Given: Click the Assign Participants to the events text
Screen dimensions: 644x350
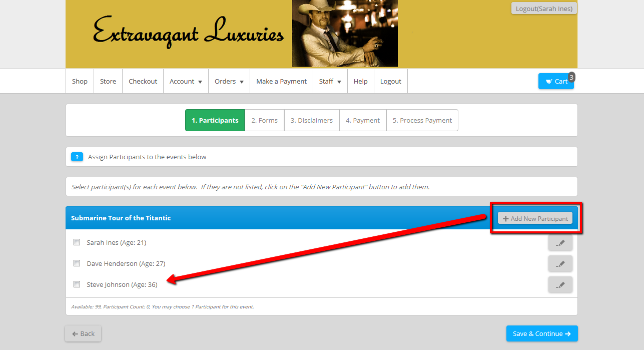Looking at the screenshot, I should [147, 157].
